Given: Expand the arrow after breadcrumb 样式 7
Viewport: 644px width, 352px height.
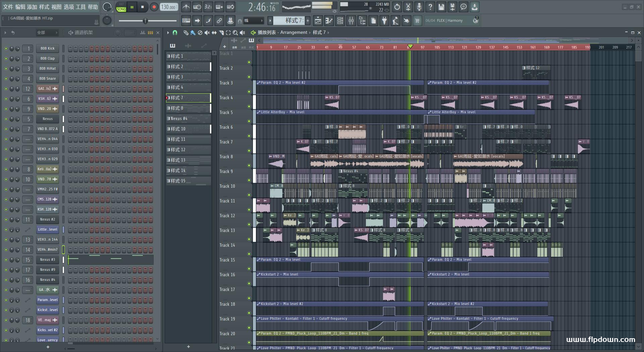Looking at the screenshot, I should (x=328, y=33).
